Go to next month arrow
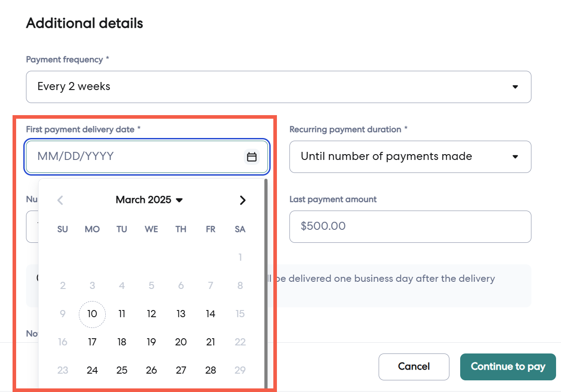Image resolution: width=561 pixels, height=392 pixels. [x=242, y=200]
